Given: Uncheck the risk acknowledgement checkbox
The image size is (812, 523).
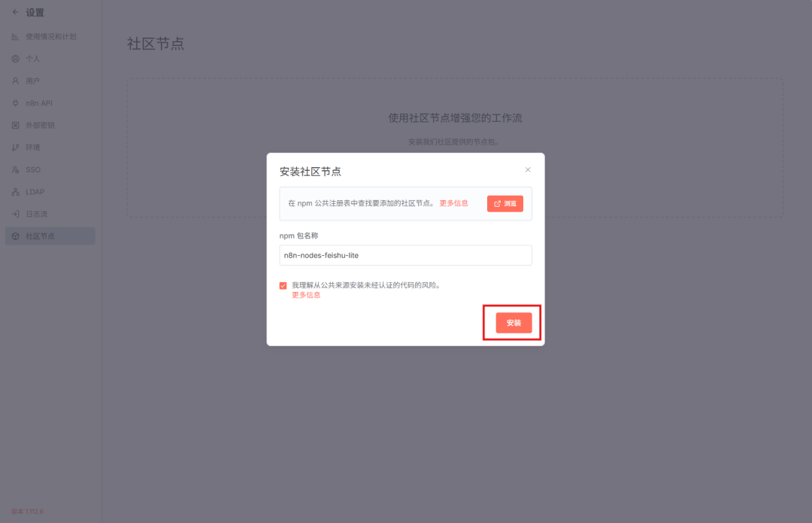Looking at the screenshot, I should pos(283,286).
